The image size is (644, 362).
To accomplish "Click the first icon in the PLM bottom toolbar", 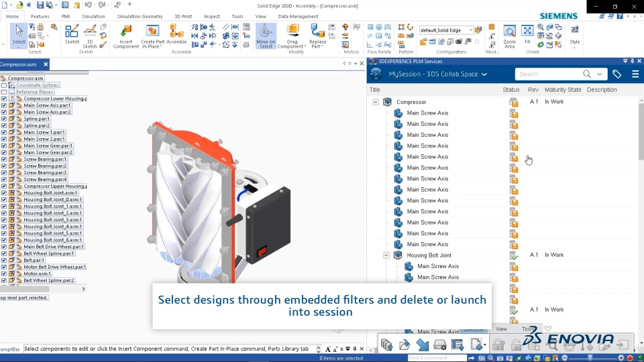I will pos(386,345).
